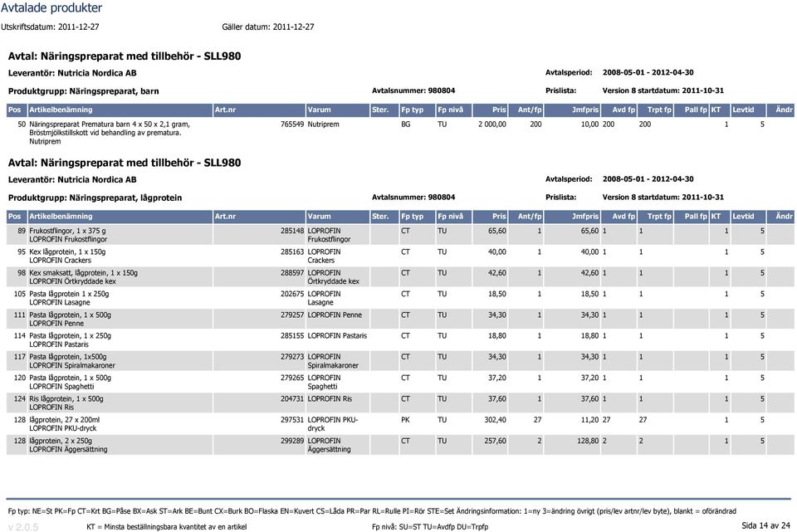Click article number 285163
The image size is (797, 532).
click(x=292, y=251)
